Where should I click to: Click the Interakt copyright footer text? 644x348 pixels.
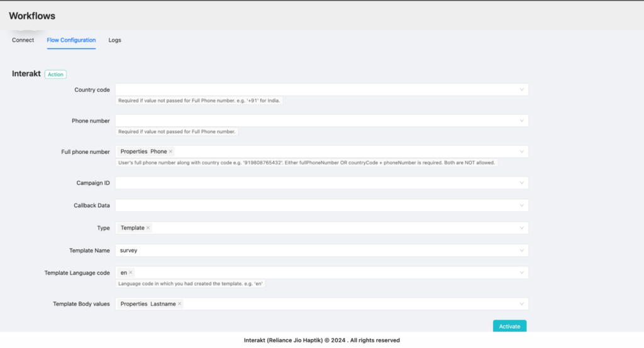pyautogui.click(x=321, y=340)
